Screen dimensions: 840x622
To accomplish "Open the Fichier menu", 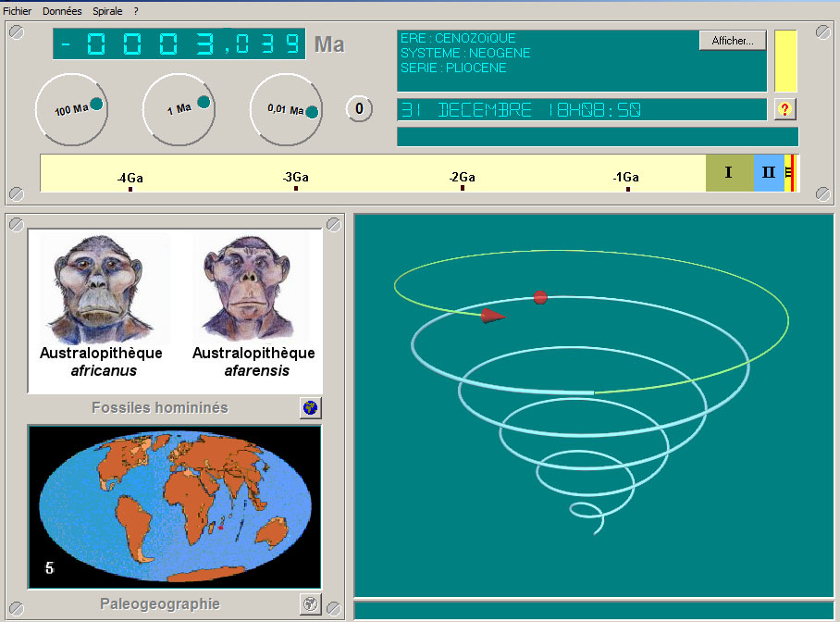I will point(18,11).
